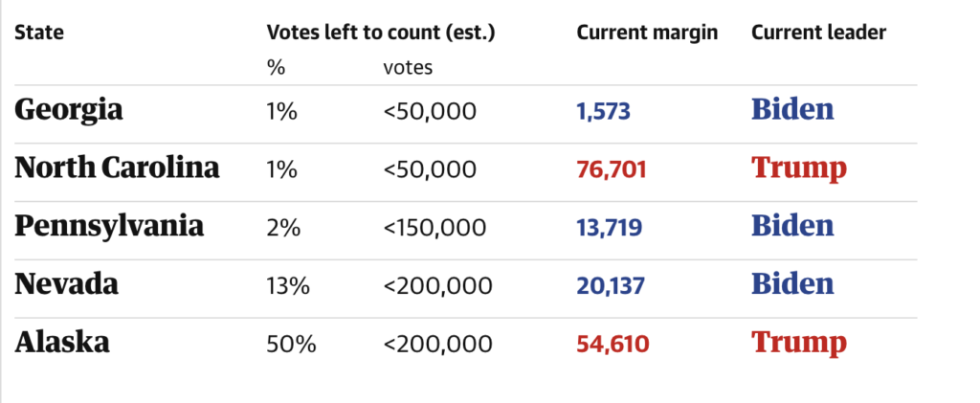Click the State column header

pos(39,33)
